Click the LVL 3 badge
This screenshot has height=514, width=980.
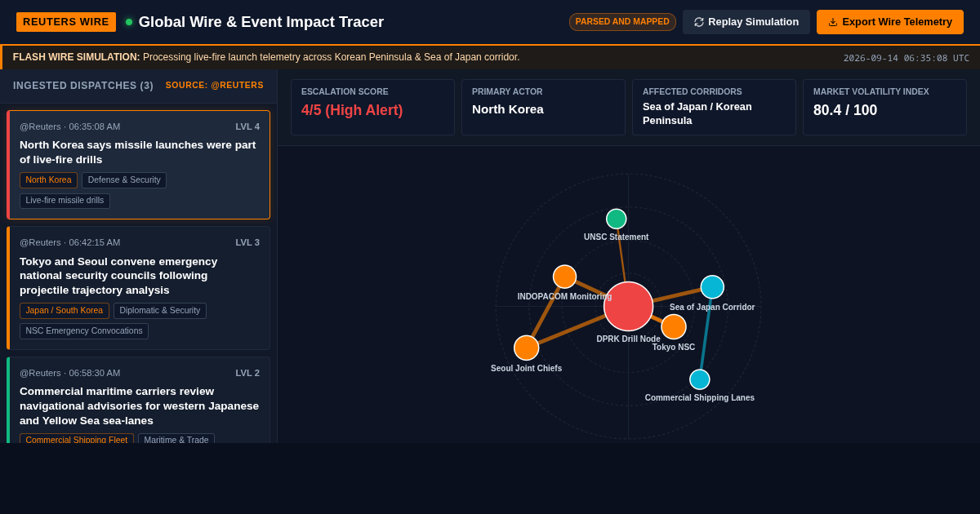(247, 242)
